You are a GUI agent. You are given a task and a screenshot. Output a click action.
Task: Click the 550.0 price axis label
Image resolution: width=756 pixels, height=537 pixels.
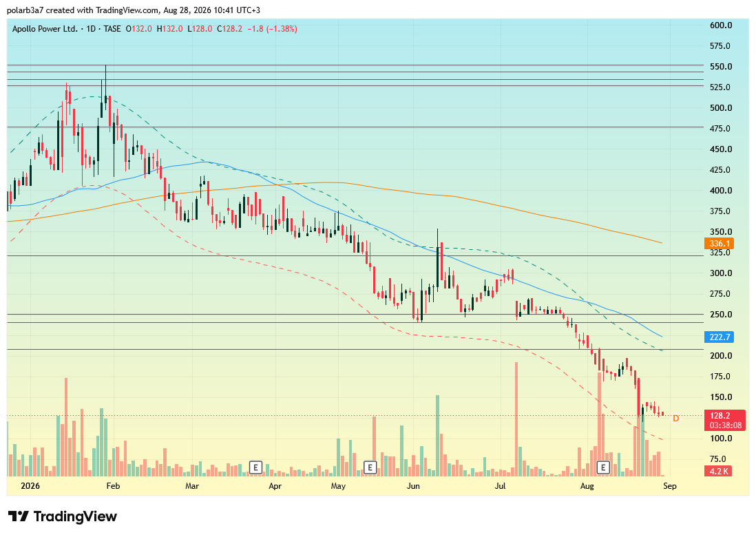coord(721,67)
